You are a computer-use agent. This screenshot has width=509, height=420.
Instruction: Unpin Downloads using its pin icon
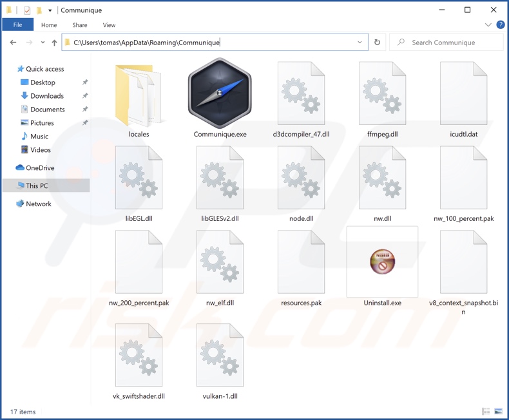point(85,96)
